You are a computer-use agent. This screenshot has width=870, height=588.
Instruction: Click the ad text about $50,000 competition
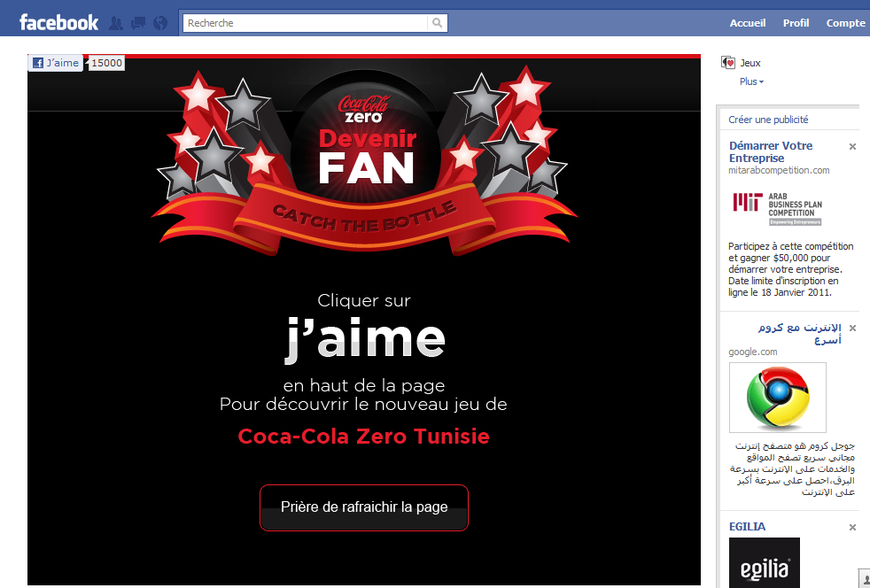(790, 269)
